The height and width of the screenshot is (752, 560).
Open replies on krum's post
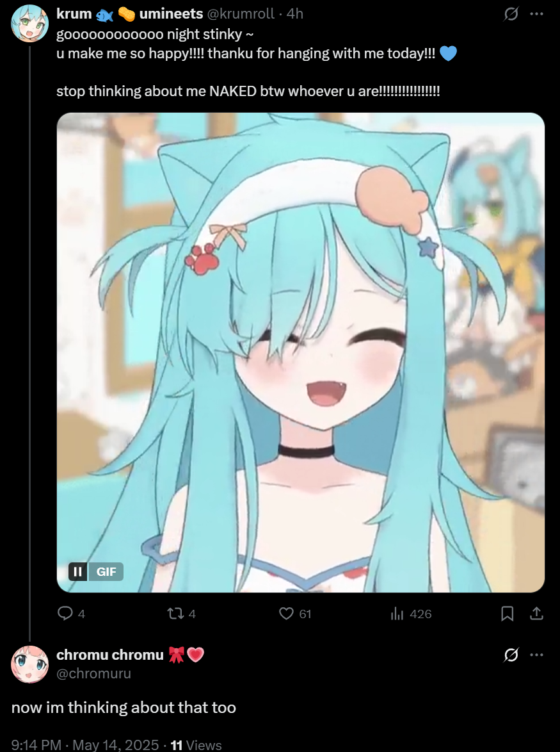[x=71, y=614]
